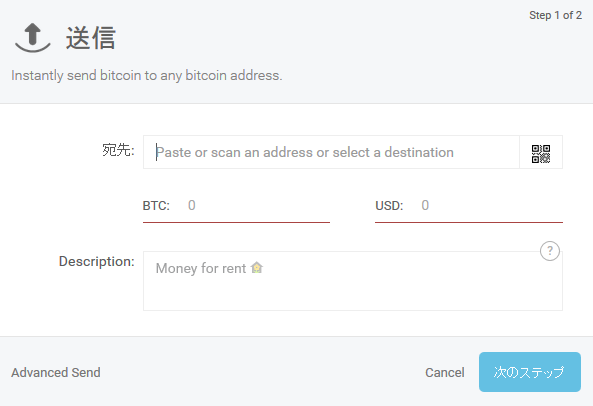Click the 宛先 field label

coord(118,150)
